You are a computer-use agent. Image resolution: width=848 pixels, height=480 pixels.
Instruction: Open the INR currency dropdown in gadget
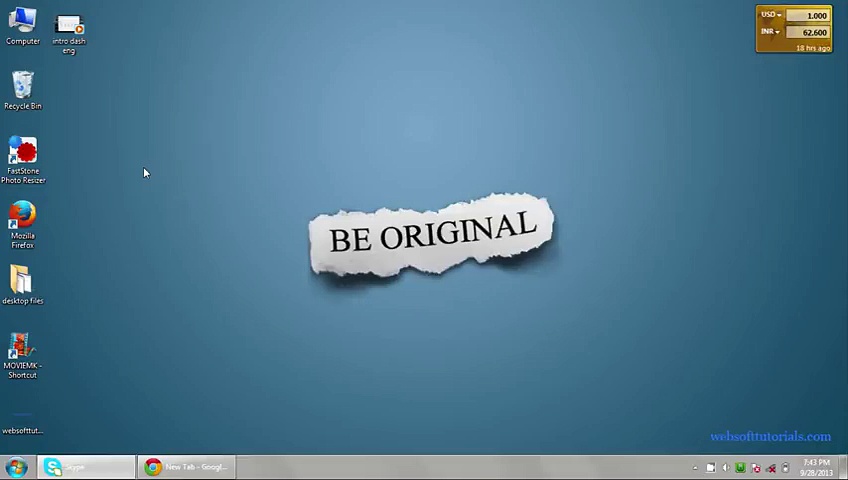click(770, 32)
